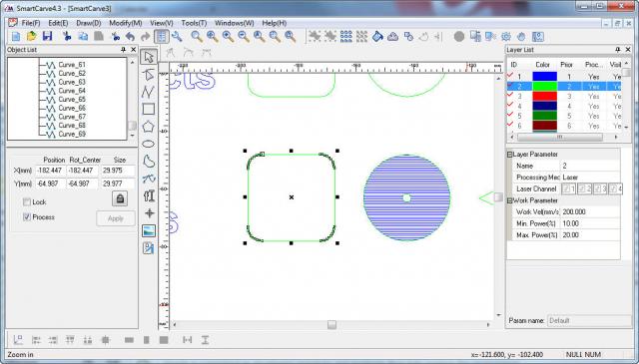Viewport: 639px width, 364px height.
Task: Enable the Lock checkbox
Action: pyautogui.click(x=27, y=202)
